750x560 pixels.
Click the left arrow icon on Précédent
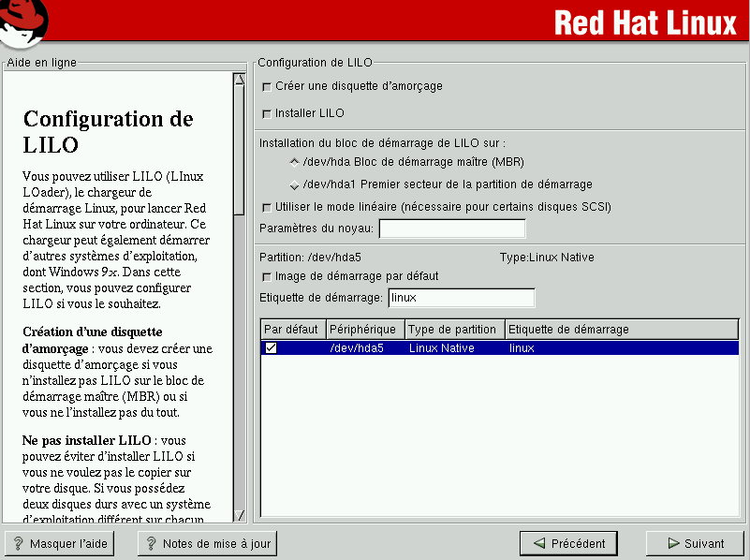click(x=538, y=543)
